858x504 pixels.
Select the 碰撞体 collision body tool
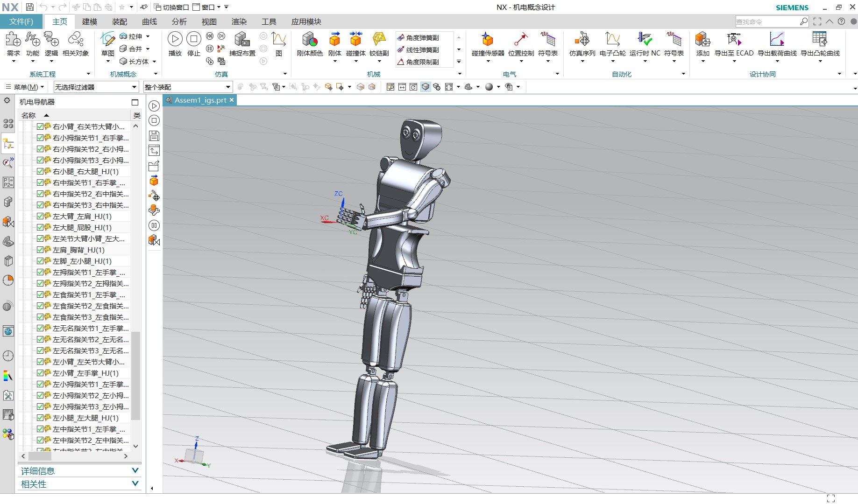pyautogui.click(x=356, y=39)
